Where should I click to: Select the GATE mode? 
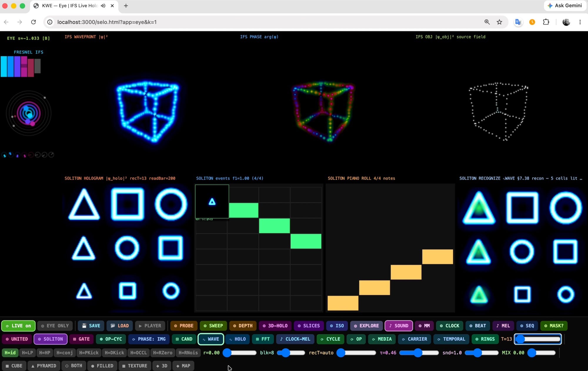tap(81, 339)
